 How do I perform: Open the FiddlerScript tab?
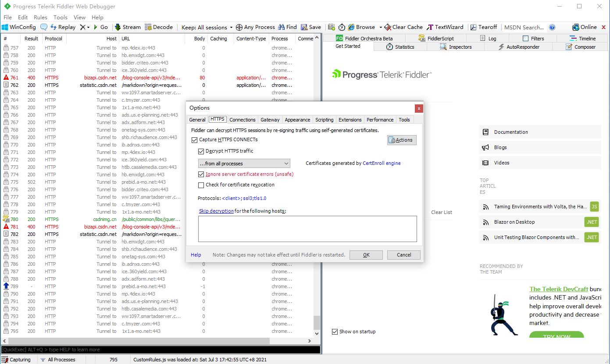436,39
